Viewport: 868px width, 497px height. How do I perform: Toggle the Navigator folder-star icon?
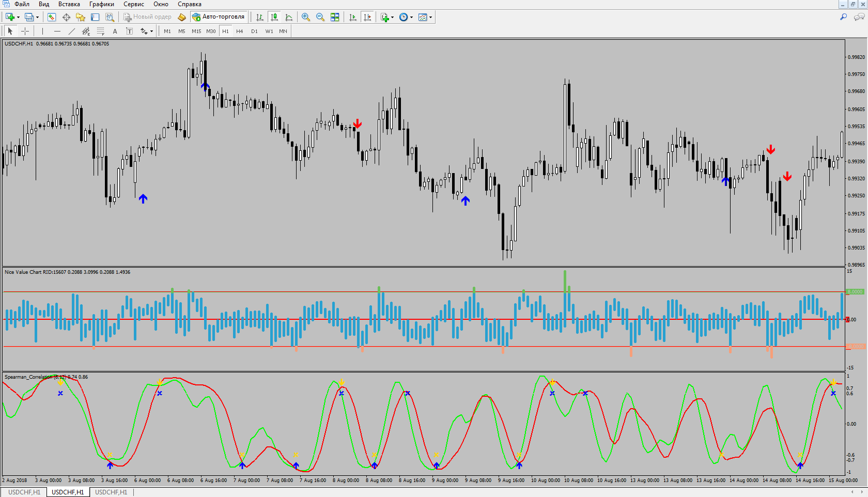(81, 17)
